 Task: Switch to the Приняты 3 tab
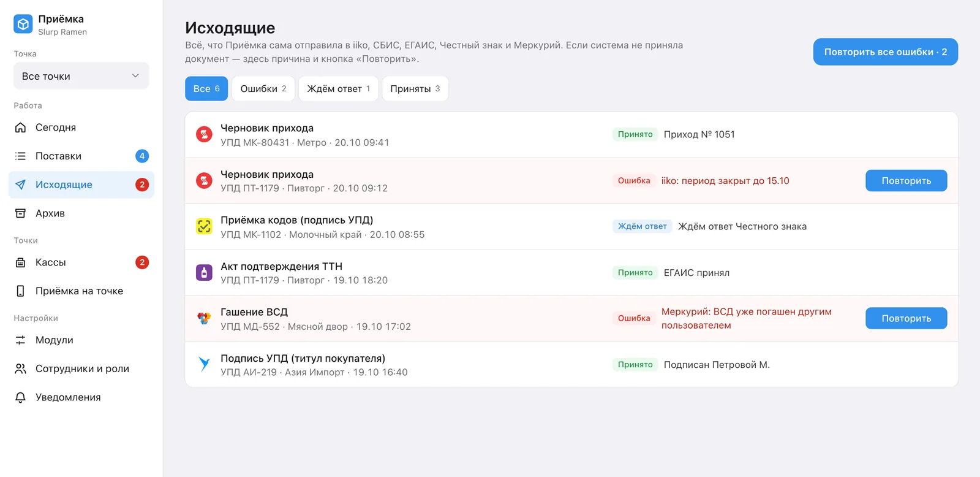click(x=415, y=88)
